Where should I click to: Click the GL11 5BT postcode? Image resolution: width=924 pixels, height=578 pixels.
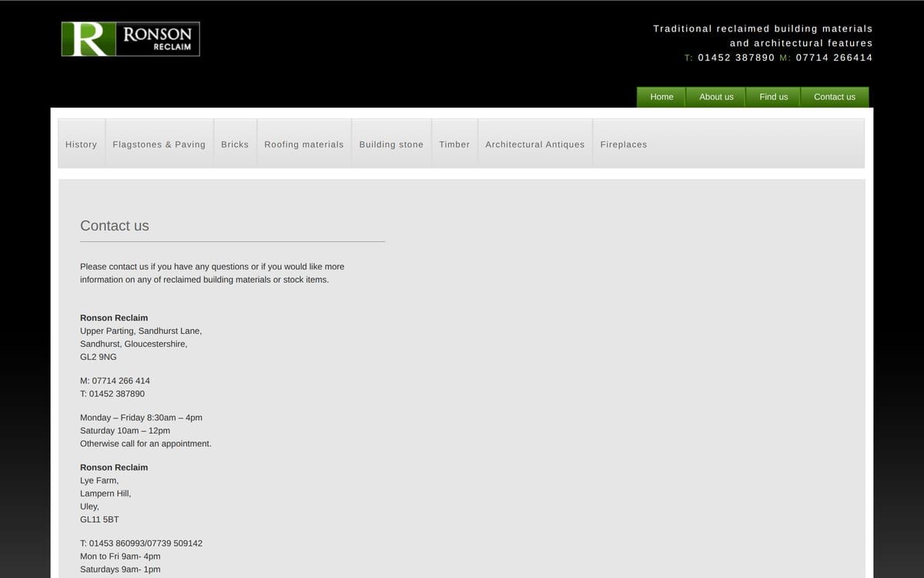point(99,519)
